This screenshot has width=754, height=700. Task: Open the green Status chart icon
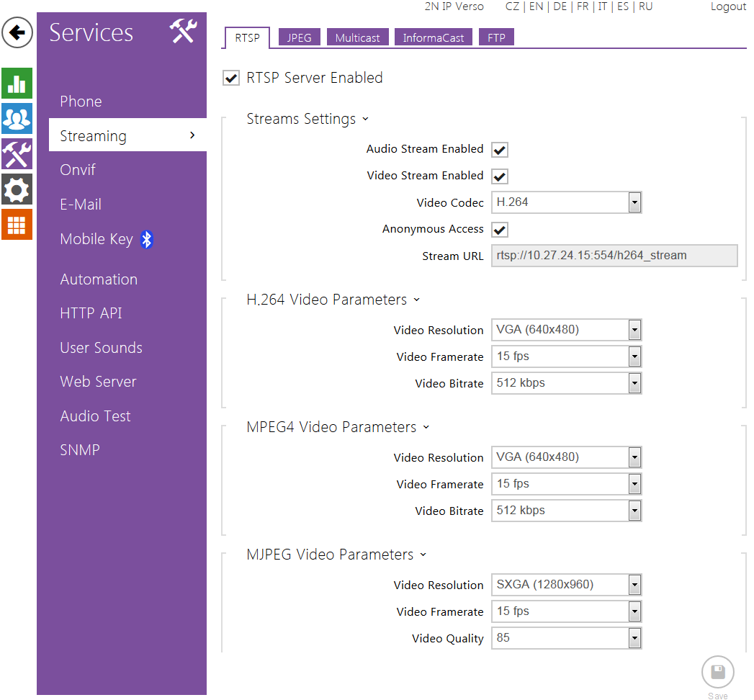pyautogui.click(x=17, y=84)
